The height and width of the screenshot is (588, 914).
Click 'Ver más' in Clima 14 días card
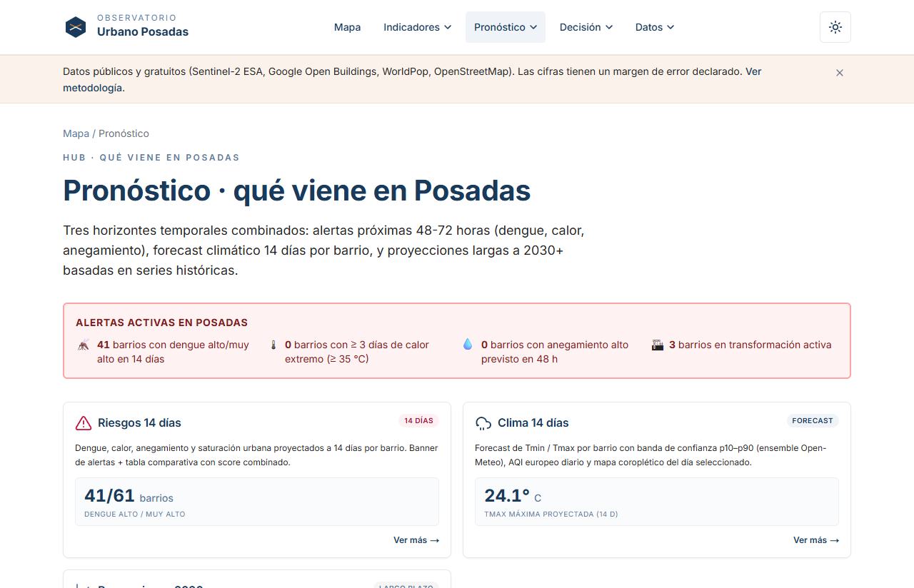pyautogui.click(x=816, y=540)
